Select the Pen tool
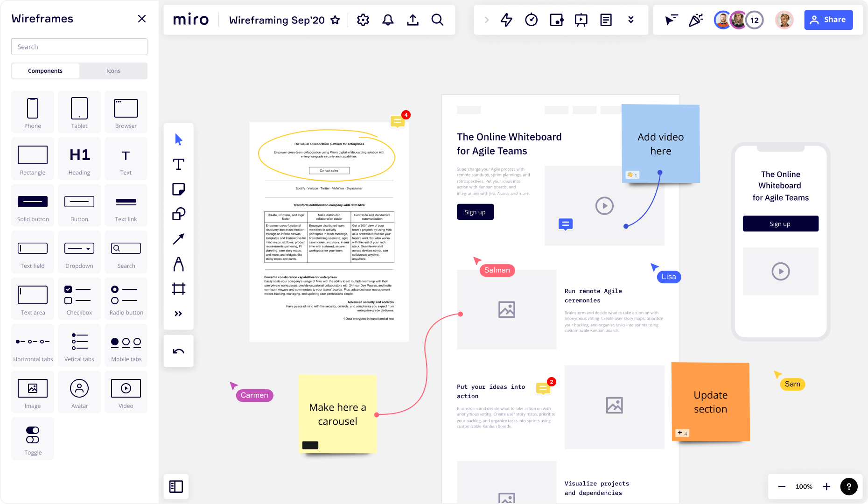Screen dimensions: 868x504 pos(178,265)
